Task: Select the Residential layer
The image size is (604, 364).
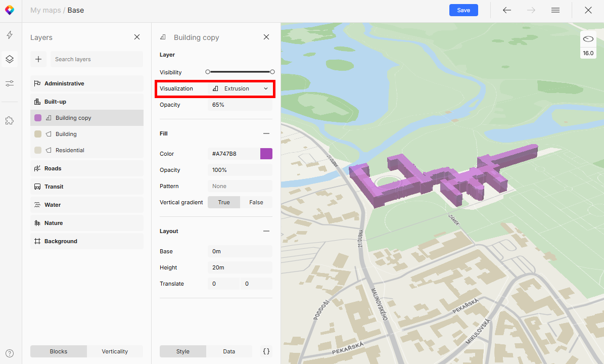Action: (70, 150)
